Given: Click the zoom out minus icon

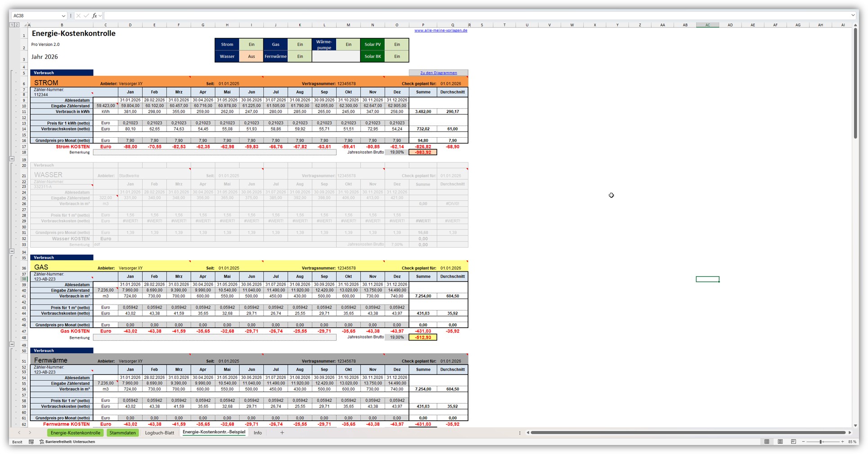Looking at the screenshot, I should (x=803, y=442).
